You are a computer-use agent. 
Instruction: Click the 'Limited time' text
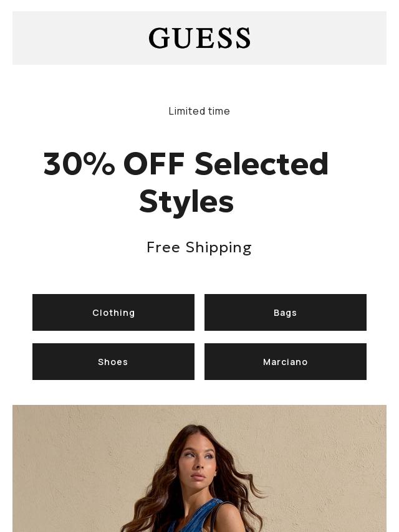199,111
